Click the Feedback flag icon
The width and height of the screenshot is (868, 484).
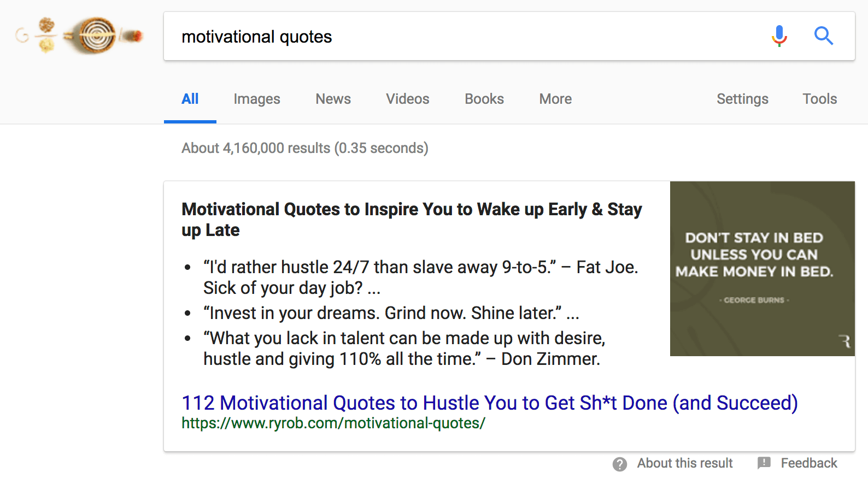pyautogui.click(x=764, y=463)
